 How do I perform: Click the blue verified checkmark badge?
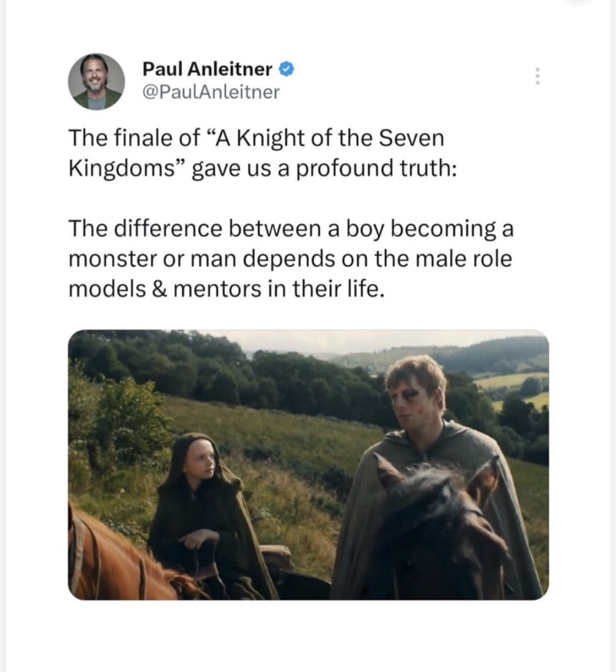(287, 70)
